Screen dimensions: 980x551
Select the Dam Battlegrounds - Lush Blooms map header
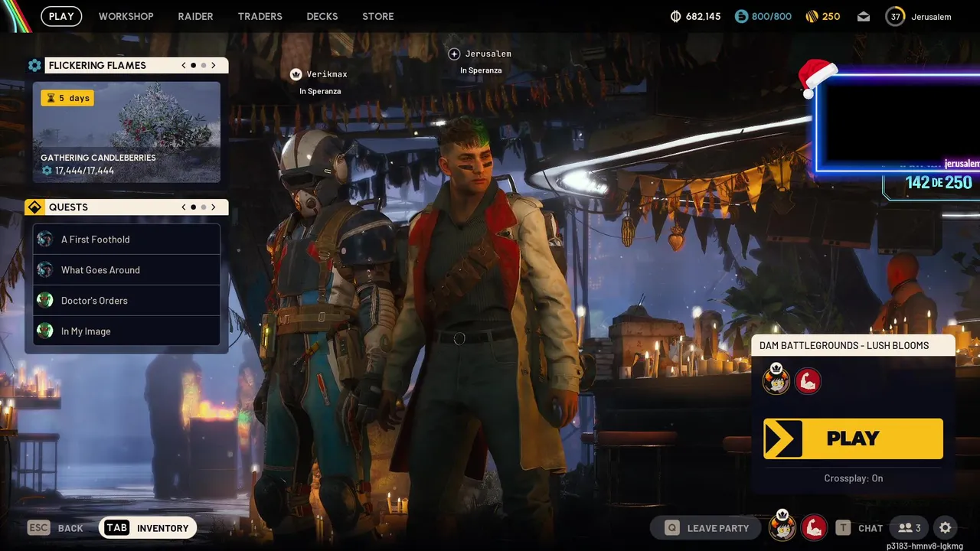(853, 345)
